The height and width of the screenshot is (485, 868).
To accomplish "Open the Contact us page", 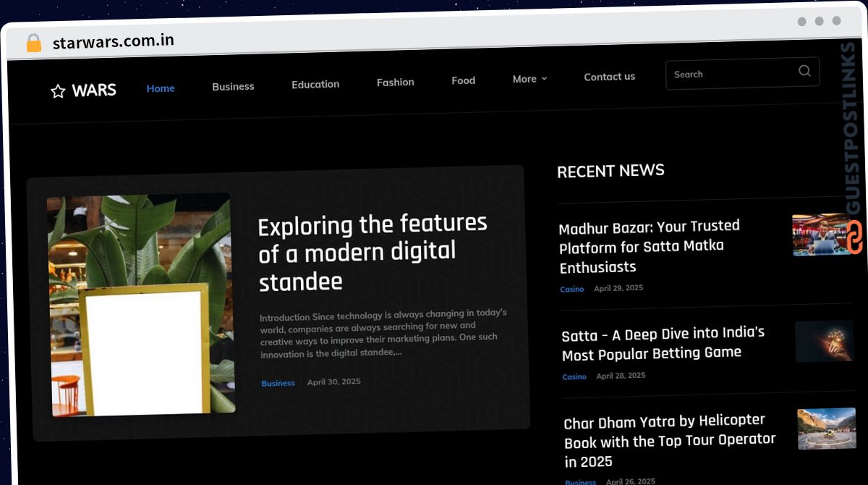I will 610,77.
